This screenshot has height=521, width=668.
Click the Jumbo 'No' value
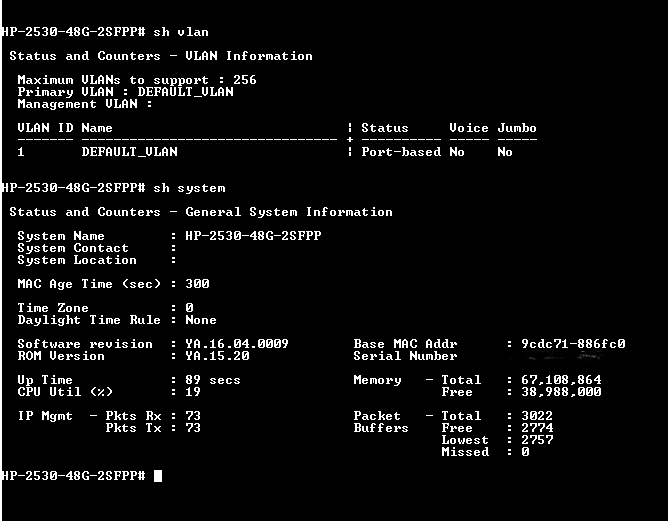tap(505, 152)
